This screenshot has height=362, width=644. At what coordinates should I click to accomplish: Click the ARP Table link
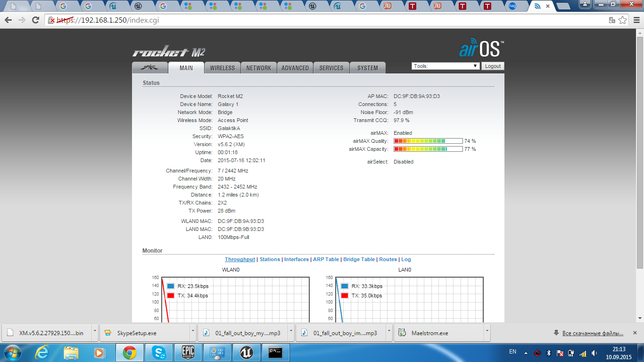[x=326, y=259]
